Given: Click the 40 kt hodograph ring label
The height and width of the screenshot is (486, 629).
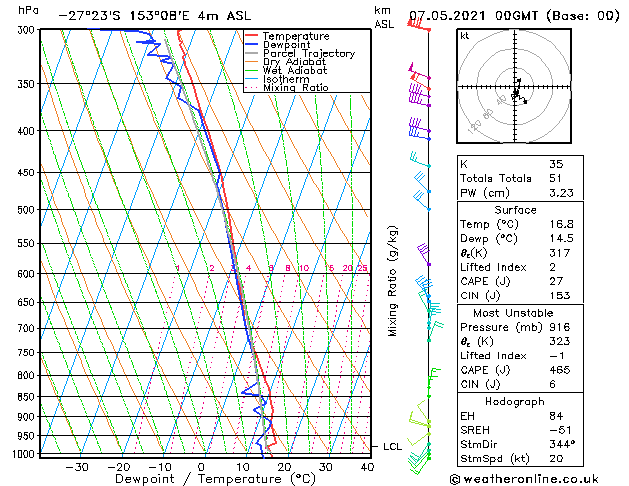Looking at the screenshot, I should (x=501, y=100).
